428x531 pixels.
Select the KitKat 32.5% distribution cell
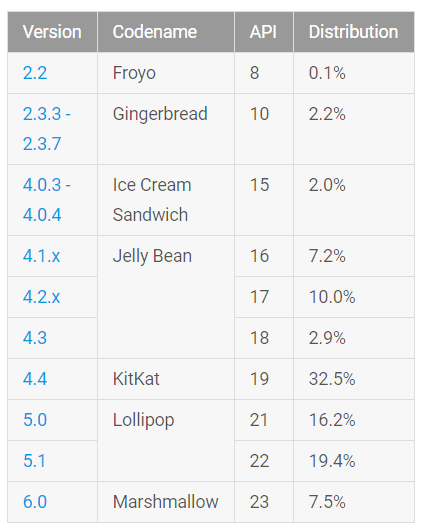(354, 379)
